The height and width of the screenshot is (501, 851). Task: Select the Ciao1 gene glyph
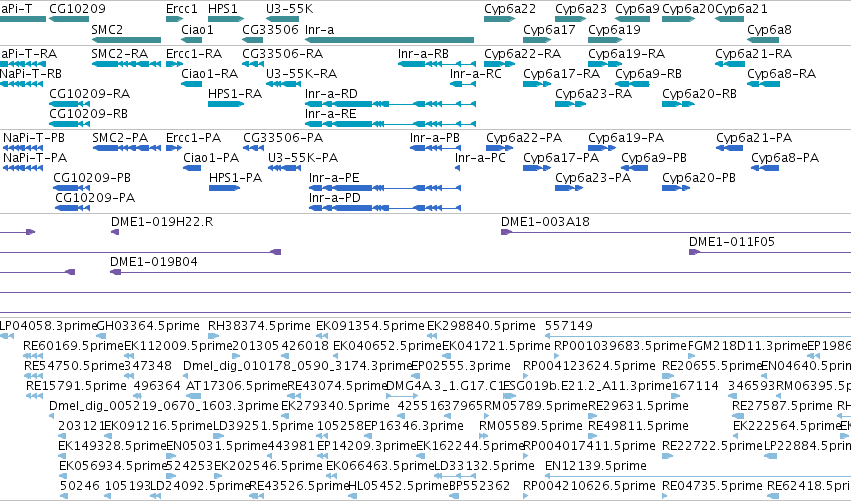point(192,40)
